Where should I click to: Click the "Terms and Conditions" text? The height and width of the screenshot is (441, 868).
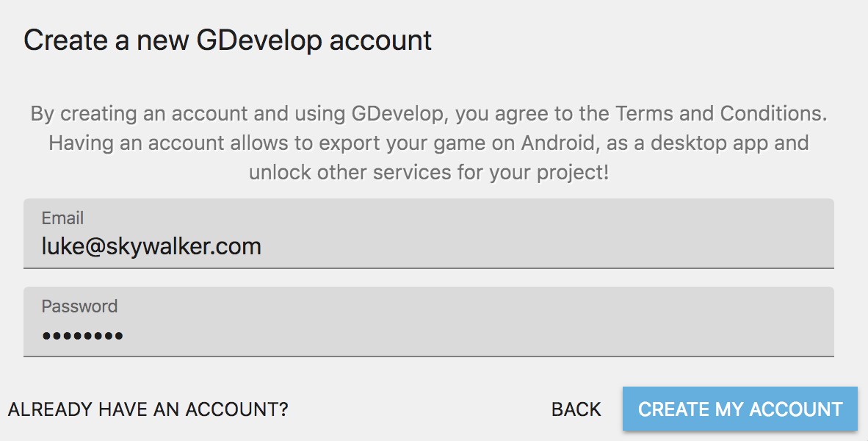tap(720, 114)
